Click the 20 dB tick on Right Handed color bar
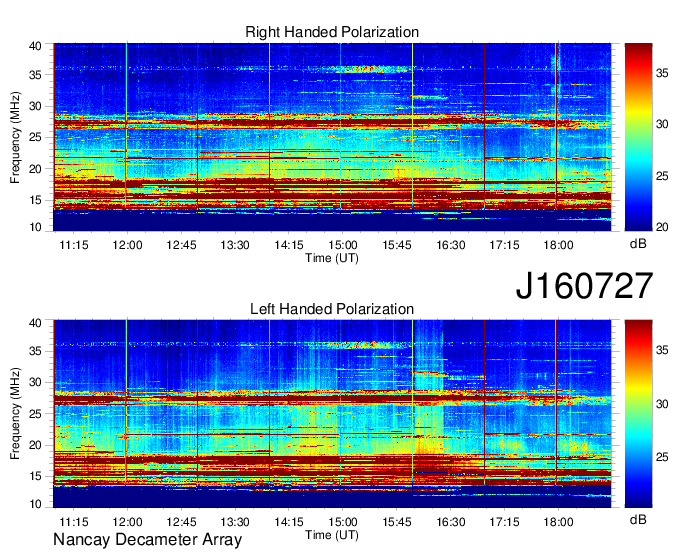The width and height of the screenshot is (680, 552). pyautogui.click(x=662, y=227)
